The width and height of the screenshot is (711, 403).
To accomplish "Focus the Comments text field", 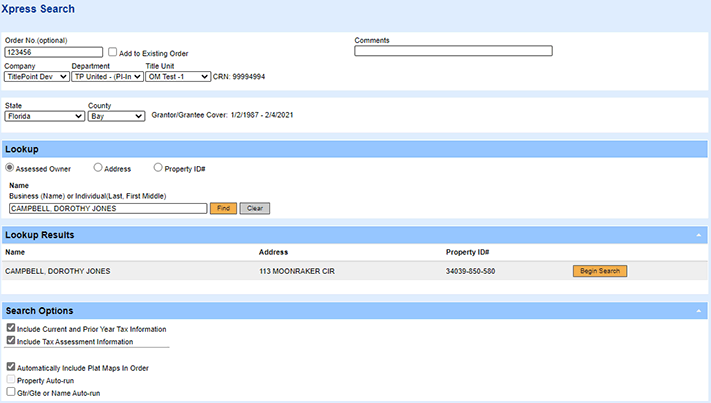I will coord(453,51).
